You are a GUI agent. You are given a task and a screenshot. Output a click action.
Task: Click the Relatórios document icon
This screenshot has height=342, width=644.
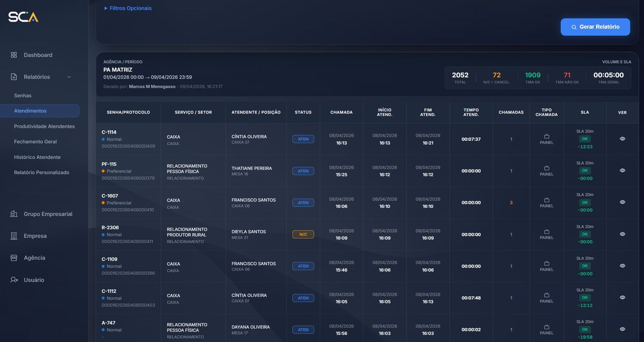(x=14, y=77)
